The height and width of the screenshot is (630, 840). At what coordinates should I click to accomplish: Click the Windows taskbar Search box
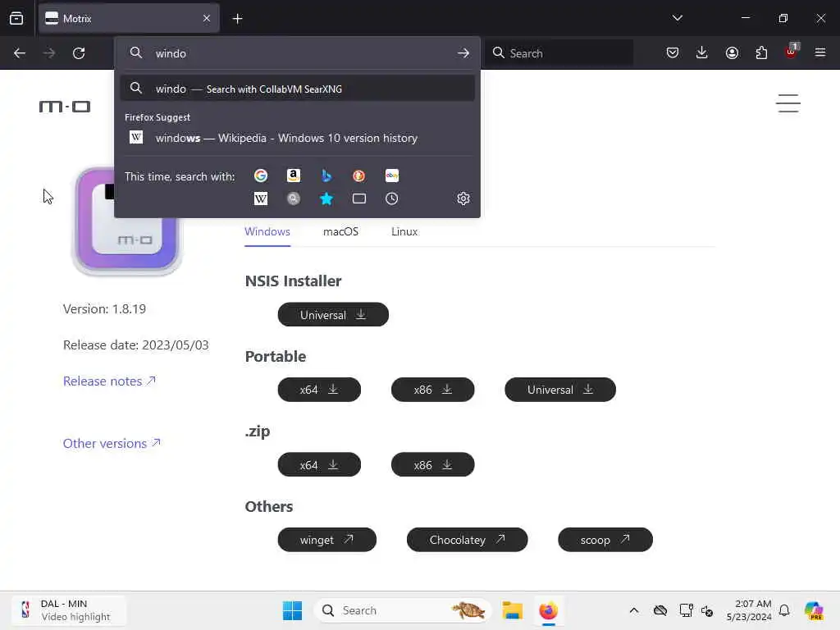click(x=403, y=610)
